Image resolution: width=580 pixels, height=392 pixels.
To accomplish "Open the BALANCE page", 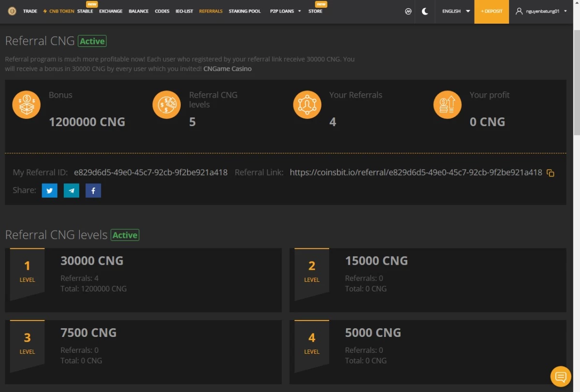I will [139, 11].
